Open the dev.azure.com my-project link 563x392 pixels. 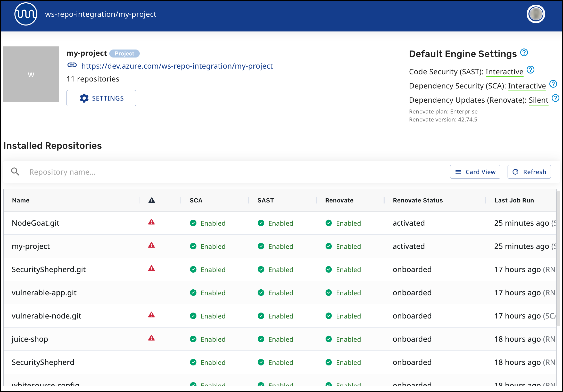click(x=177, y=66)
